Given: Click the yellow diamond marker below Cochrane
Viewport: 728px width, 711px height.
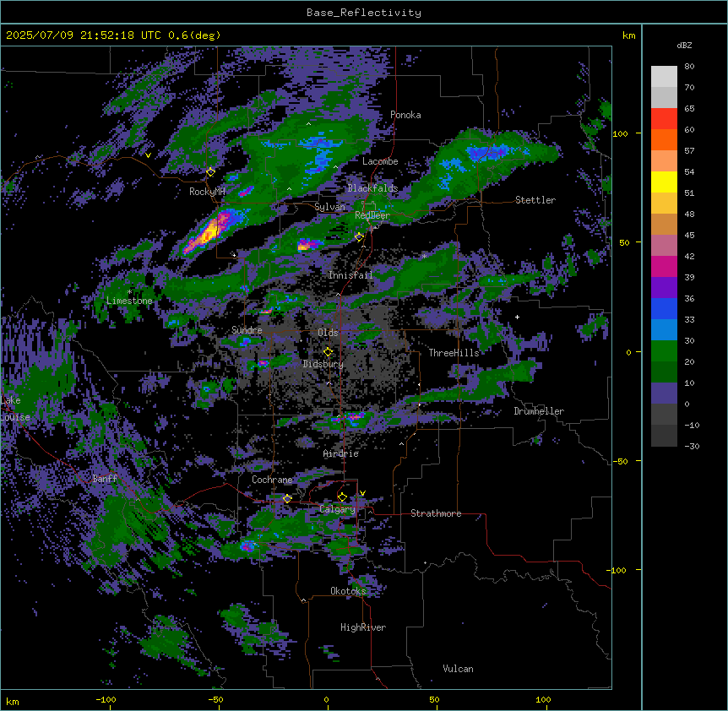Looking at the screenshot, I should point(287,498).
